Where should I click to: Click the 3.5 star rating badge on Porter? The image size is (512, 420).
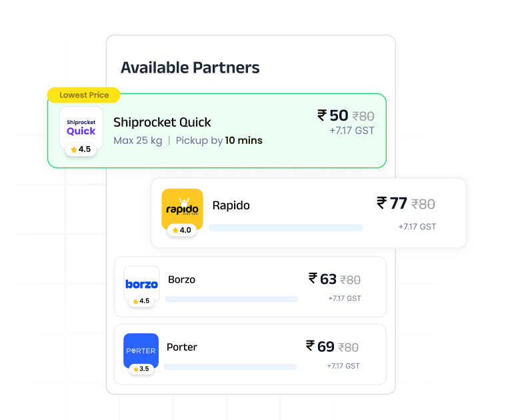[141, 369]
